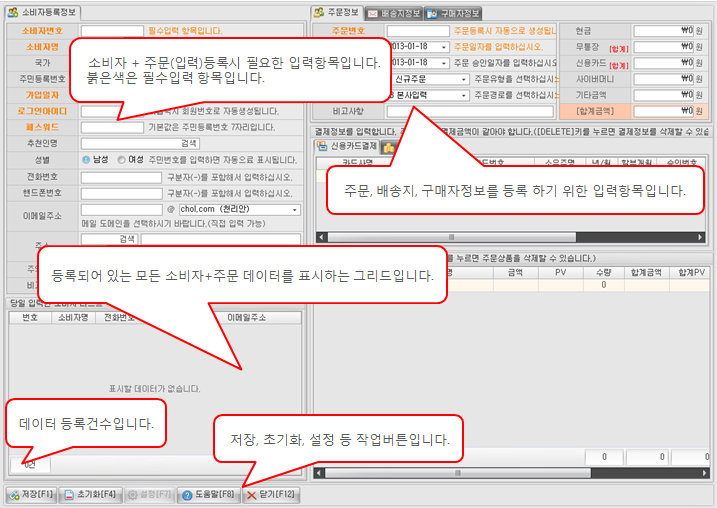Open the email domain chol.com dropdown

[295, 209]
